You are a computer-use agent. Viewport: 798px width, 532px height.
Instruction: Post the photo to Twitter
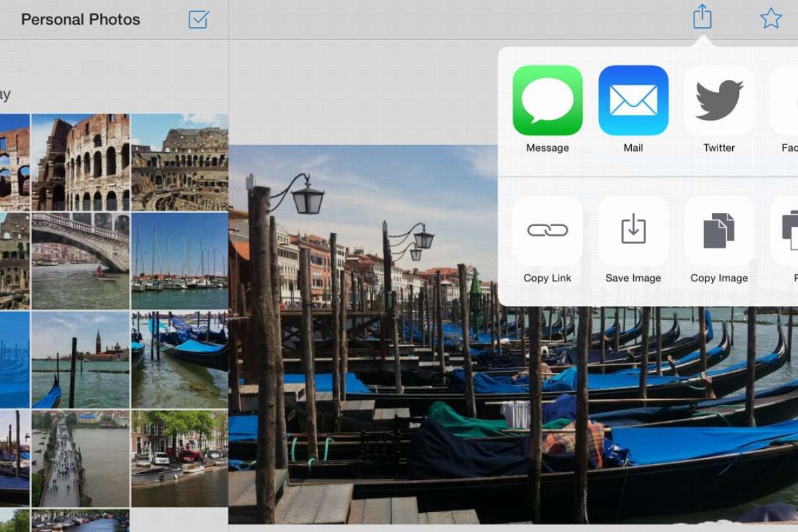pos(719,100)
